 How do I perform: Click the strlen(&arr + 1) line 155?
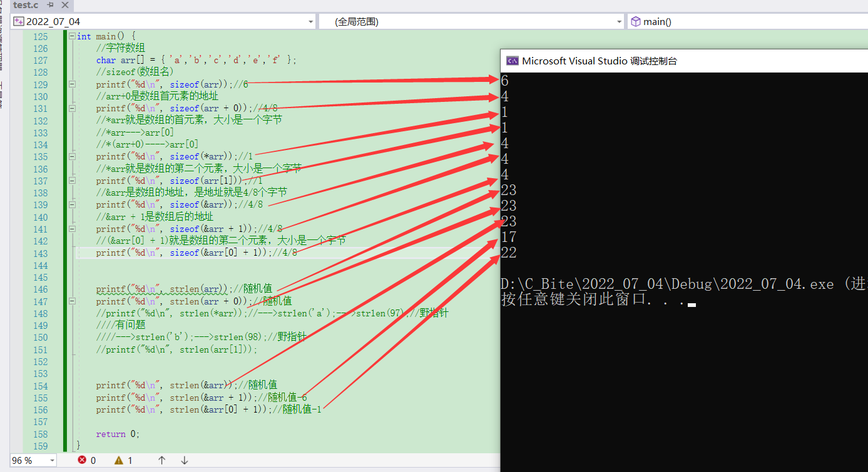click(x=202, y=398)
